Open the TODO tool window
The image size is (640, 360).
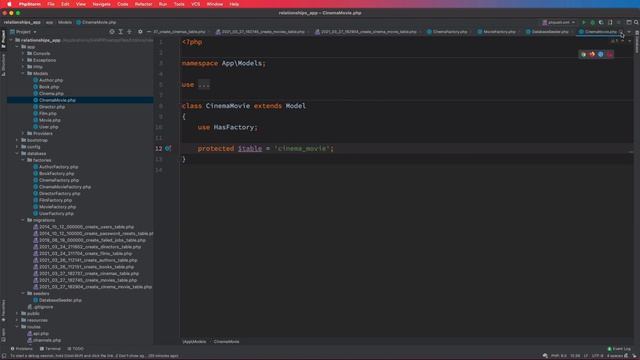76,349
